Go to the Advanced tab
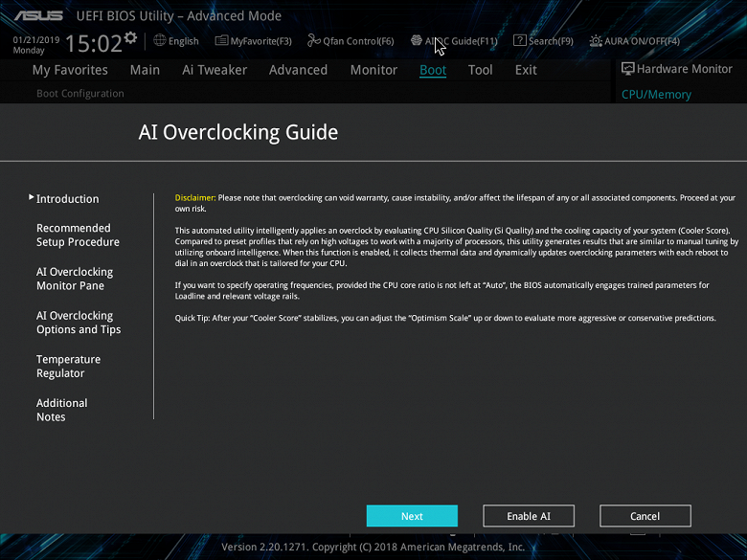This screenshot has width=747, height=560. (298, 70)
